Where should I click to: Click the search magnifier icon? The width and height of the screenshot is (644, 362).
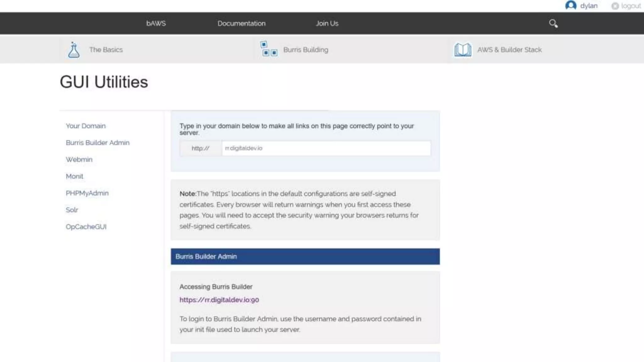click(553, 24)
